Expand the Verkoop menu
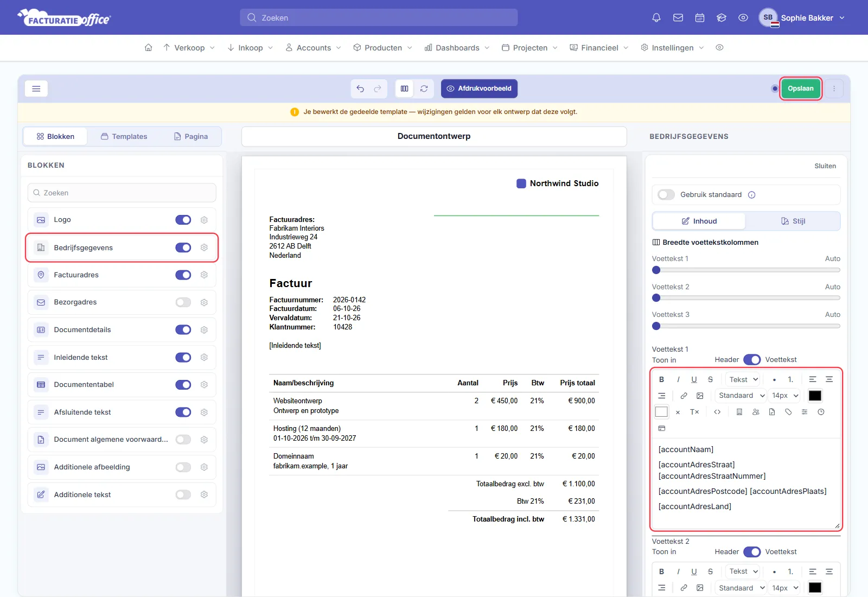The height and width of the screenshot is (597, 868). tap(189, 48)
